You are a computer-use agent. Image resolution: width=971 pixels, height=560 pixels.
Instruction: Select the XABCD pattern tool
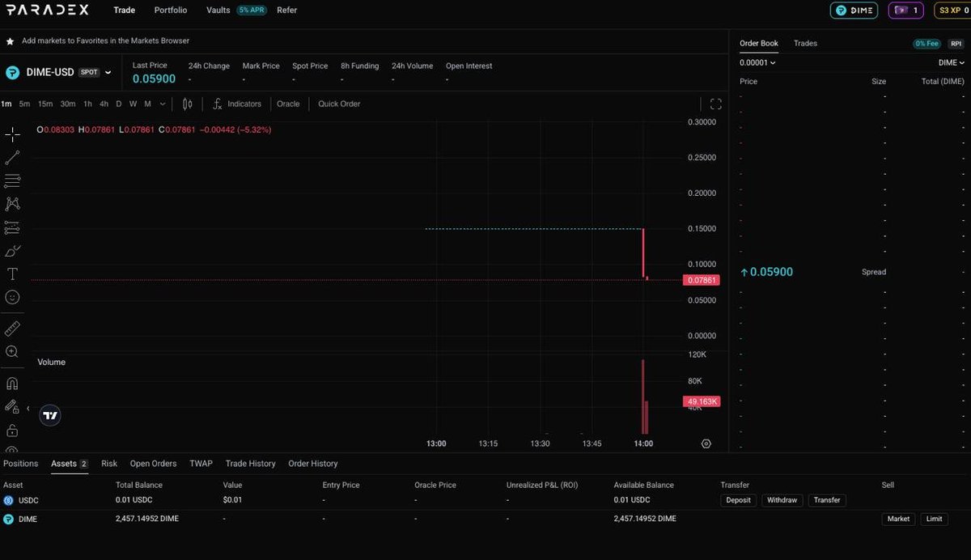click(12, 204)
